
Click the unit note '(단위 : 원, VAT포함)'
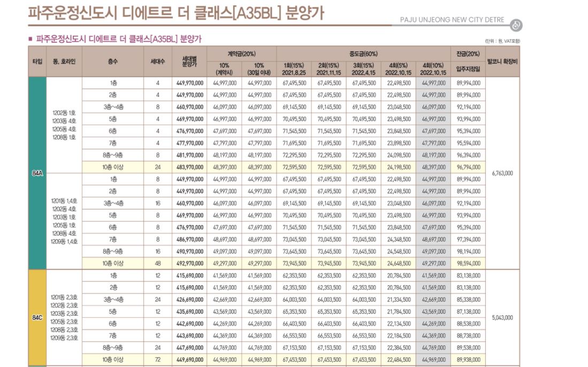click(x=502, y=41)
